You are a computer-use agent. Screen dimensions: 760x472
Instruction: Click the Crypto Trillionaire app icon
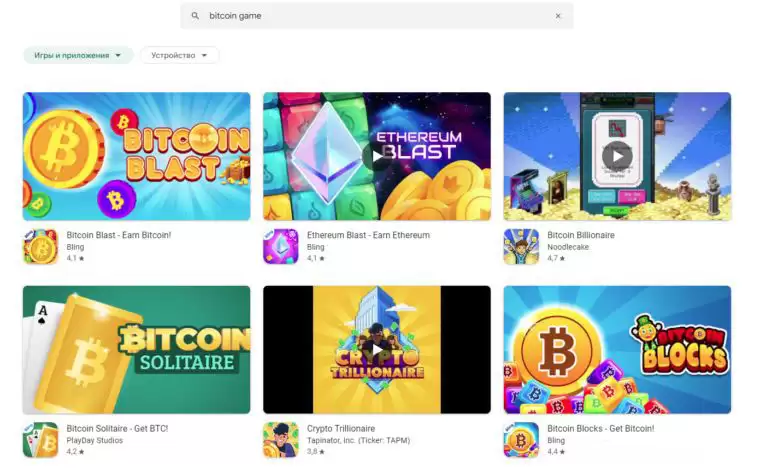point(280,440)
